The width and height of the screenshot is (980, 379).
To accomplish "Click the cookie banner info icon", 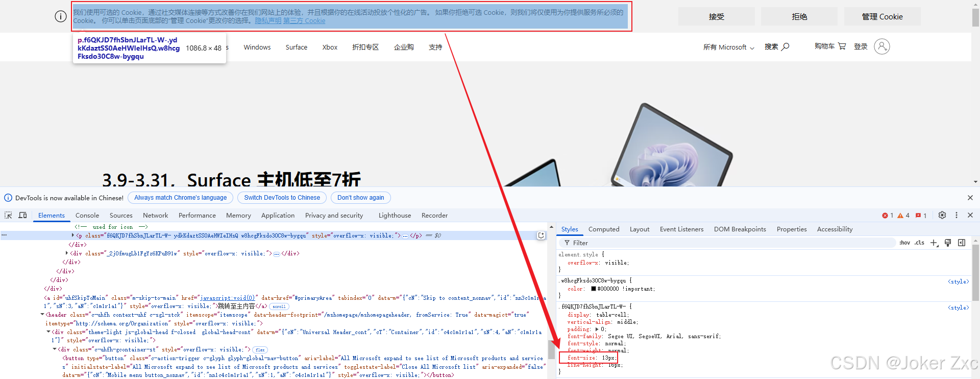I will point(60,16).
